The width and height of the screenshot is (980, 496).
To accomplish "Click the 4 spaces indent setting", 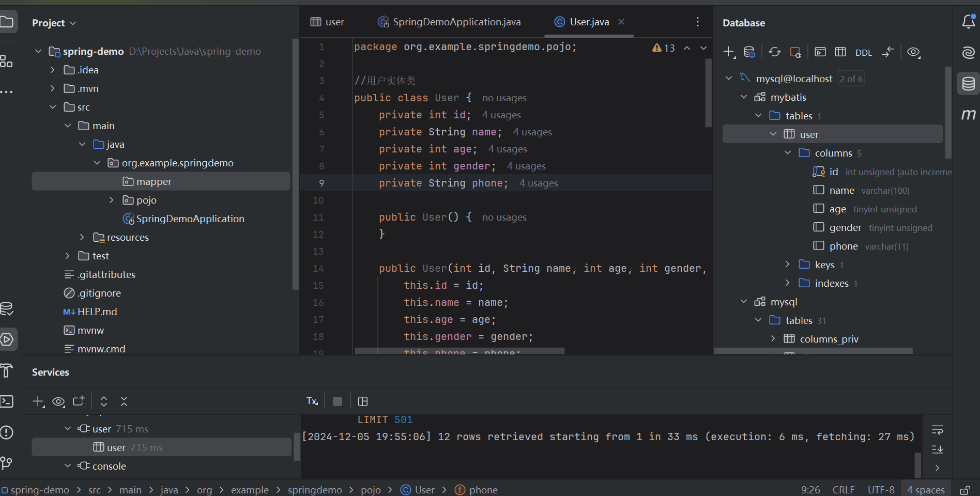I will 926,490.
